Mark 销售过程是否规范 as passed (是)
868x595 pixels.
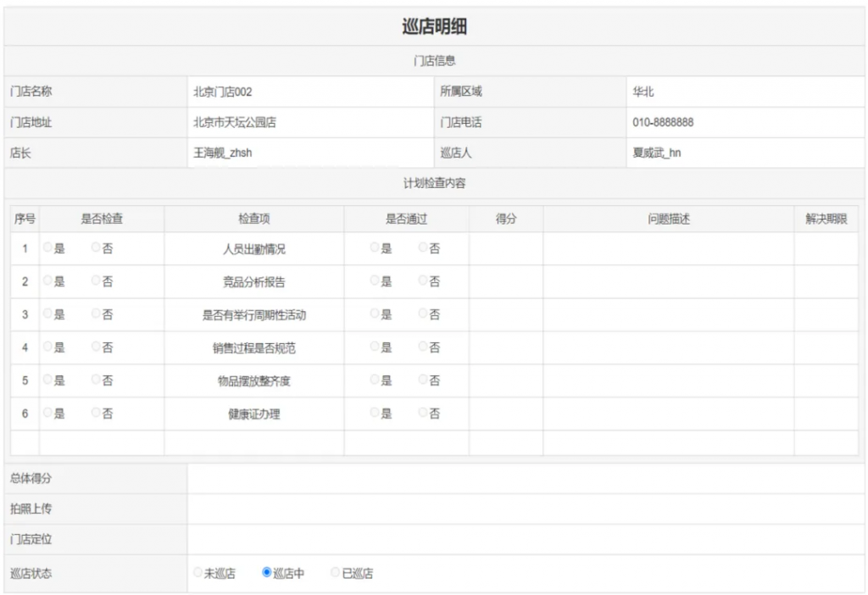tap(375, 348)
